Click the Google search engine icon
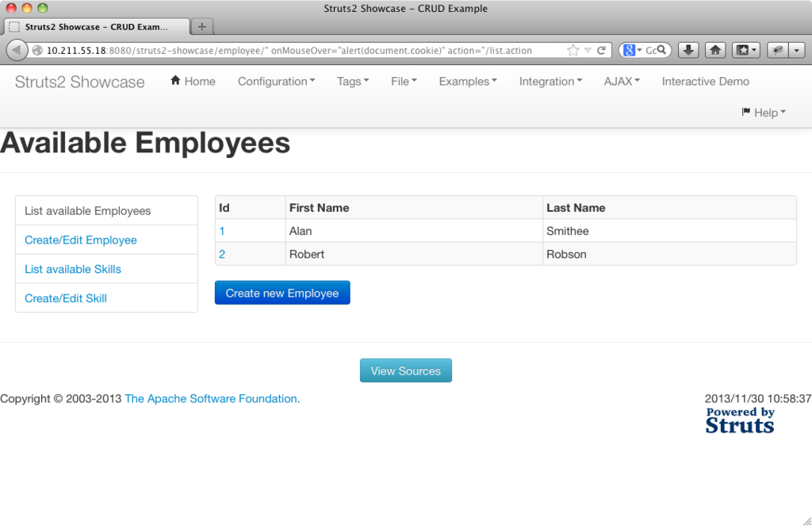Image resolution: width=812 pixels, height=526 pixels. point(629,50)
